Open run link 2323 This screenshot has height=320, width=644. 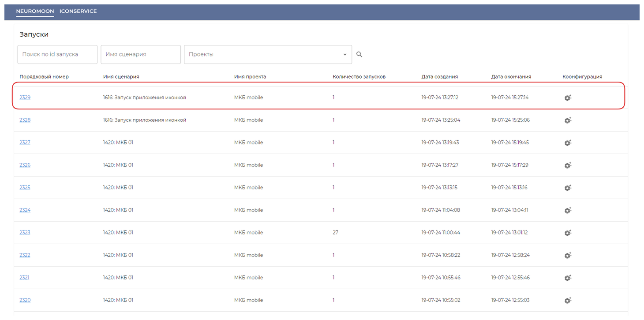point(25,233)
